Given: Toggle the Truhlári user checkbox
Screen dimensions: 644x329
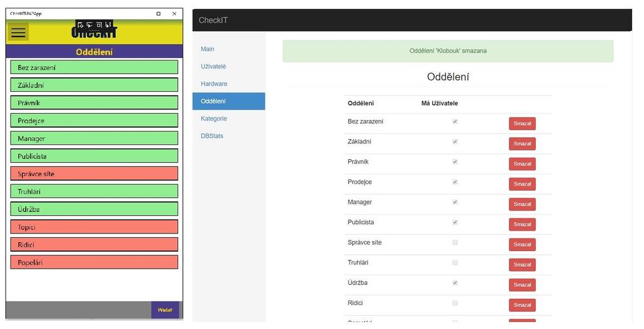Looking at the screenshot, I should [x=455, y=262].
